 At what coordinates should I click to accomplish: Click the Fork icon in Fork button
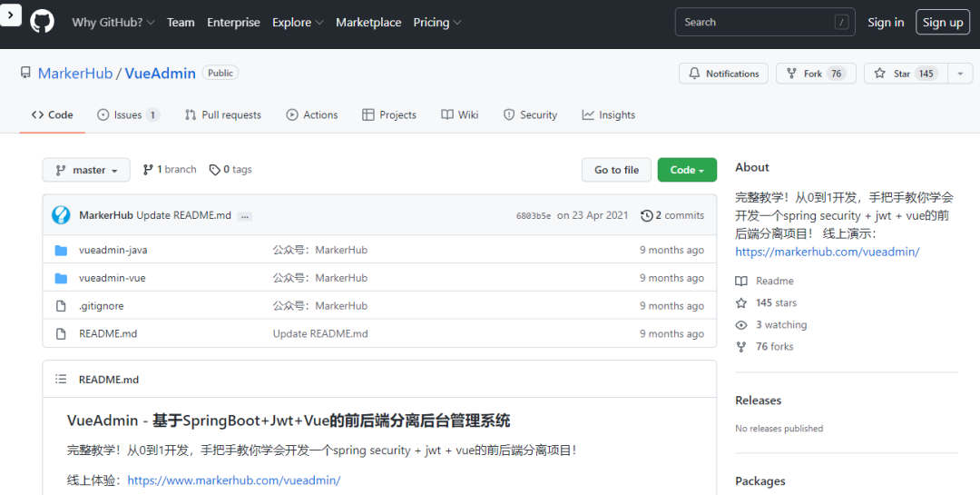[x=791, y=74]
